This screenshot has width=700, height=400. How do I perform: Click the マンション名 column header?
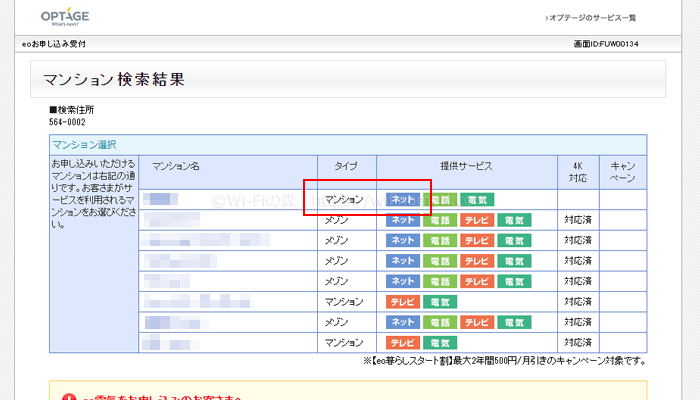coord(175,167)
